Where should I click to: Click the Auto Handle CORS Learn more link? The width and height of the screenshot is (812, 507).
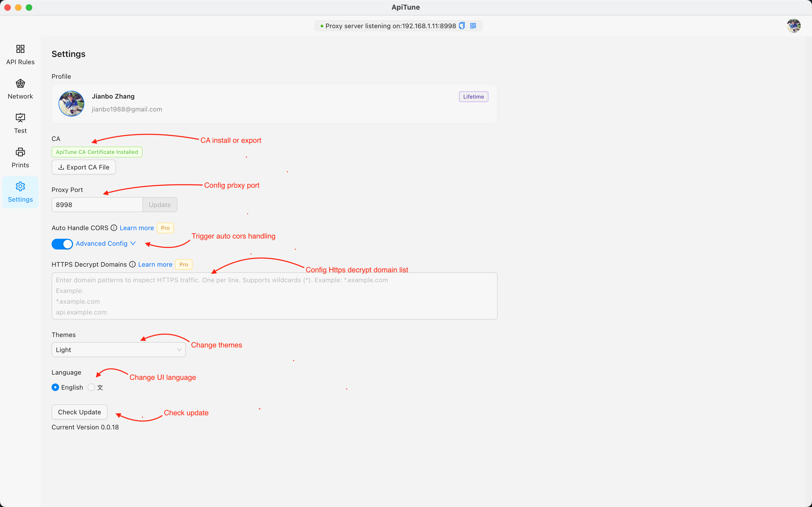pos(137,228)
